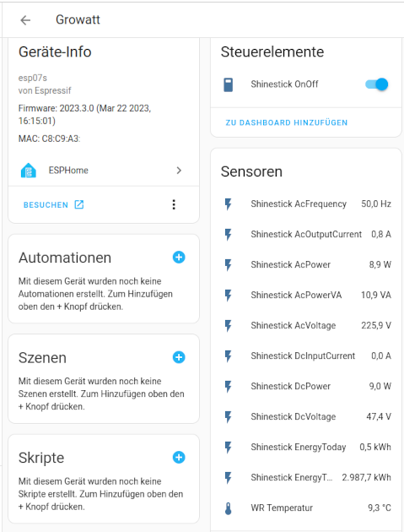Click the BESUCHEN link

46,205
